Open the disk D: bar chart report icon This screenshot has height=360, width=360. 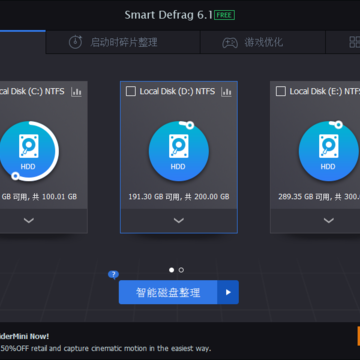point(226,92)
